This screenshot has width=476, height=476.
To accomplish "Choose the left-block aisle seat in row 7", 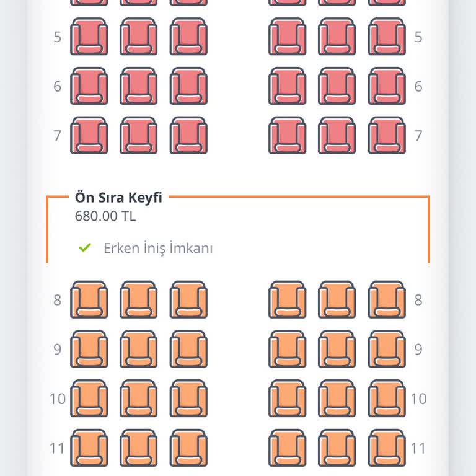I will click(188, 136).
